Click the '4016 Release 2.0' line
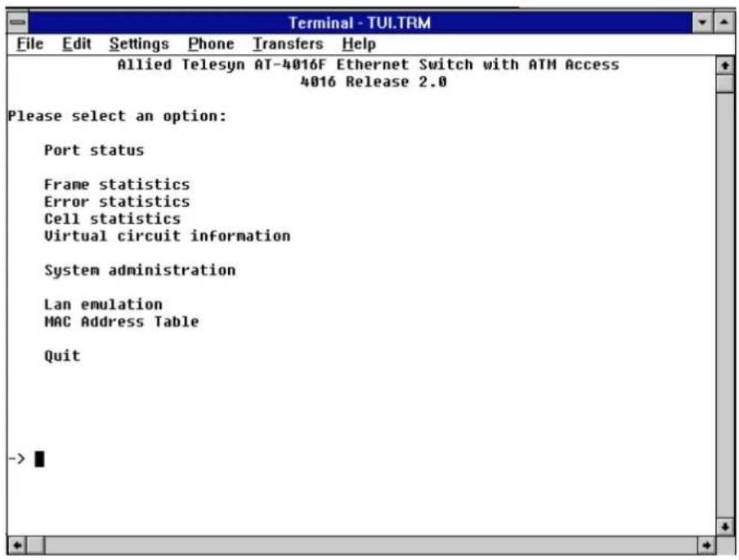 tap(374, 82)
